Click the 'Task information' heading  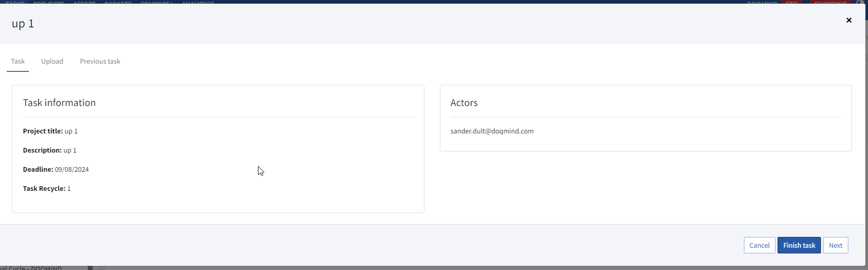[59, 102]
